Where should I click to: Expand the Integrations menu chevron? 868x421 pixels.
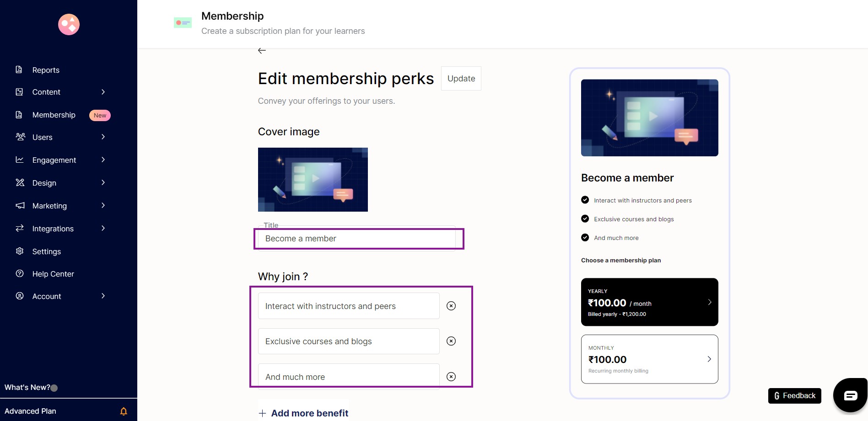coord(103,228)
